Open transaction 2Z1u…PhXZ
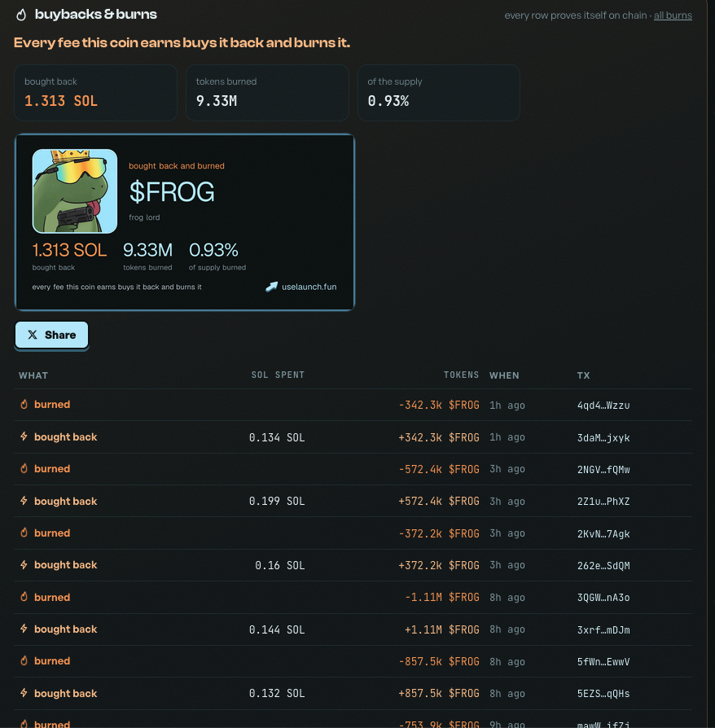This screenshot has height=728, width=715. (x=603, y=502)
